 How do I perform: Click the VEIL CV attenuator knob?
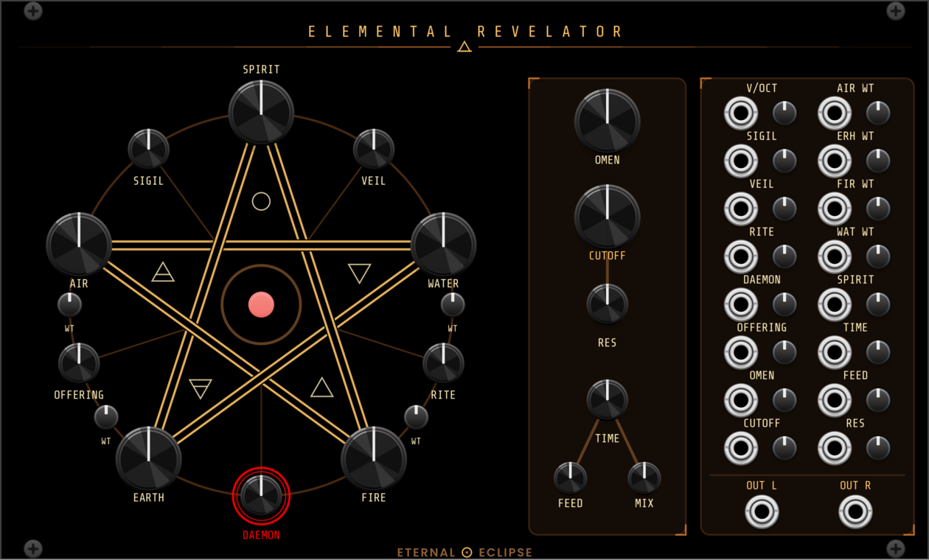point(784,209)
